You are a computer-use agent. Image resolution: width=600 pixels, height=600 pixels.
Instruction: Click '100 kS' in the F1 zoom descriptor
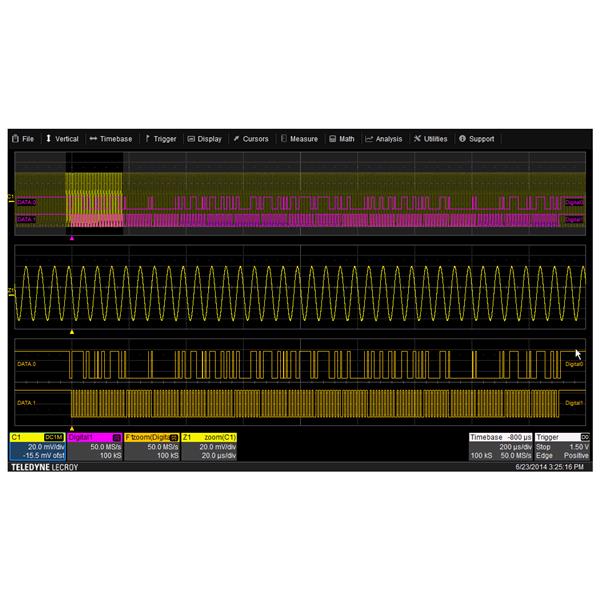(168, 455)
